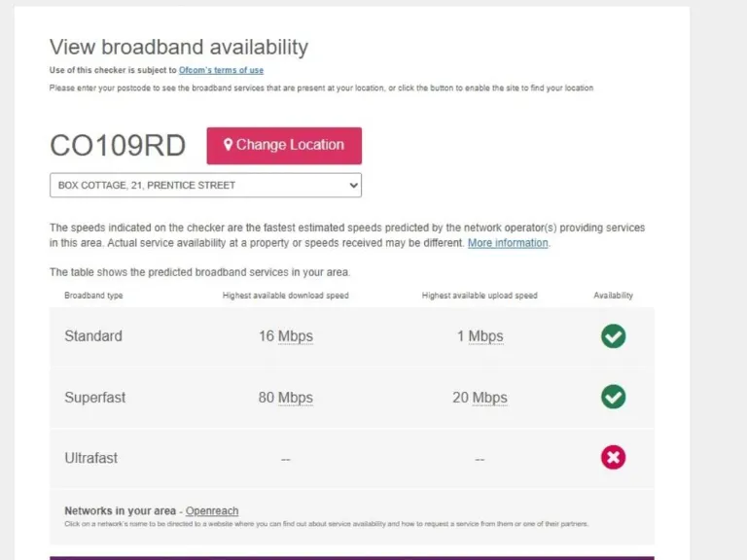
Task: Click the 80 Mbps download speed value
Action: click(x=285, y=398)
